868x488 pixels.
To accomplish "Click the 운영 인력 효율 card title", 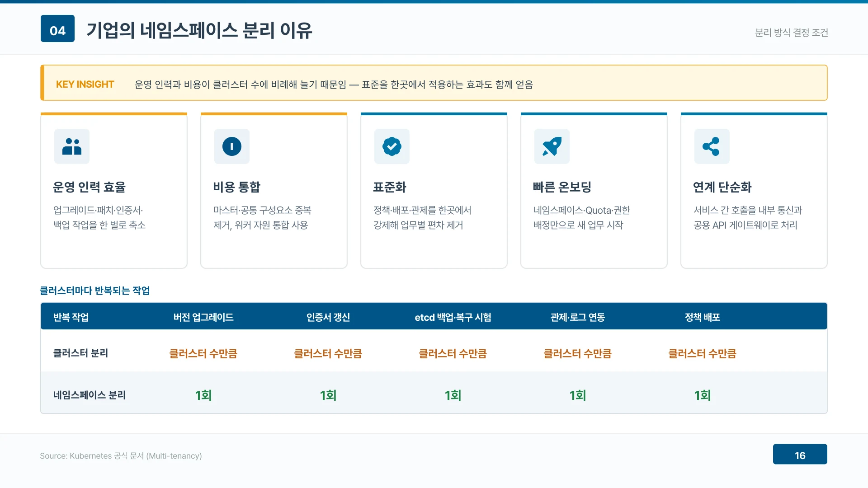I will pos(89,187).
